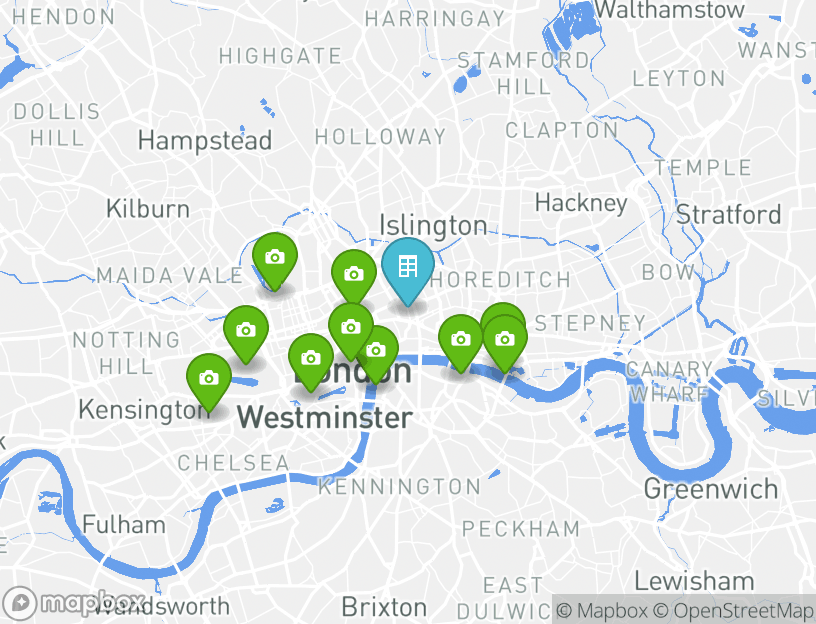Select camera marker above the London label
The image size is (816, 624).
(351, 327)
